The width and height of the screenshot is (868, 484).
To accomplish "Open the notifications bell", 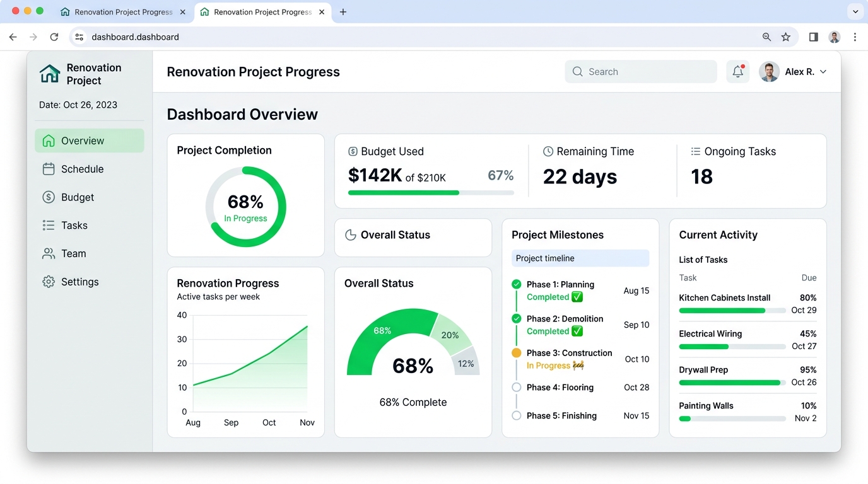I will [x=738, y=72].
